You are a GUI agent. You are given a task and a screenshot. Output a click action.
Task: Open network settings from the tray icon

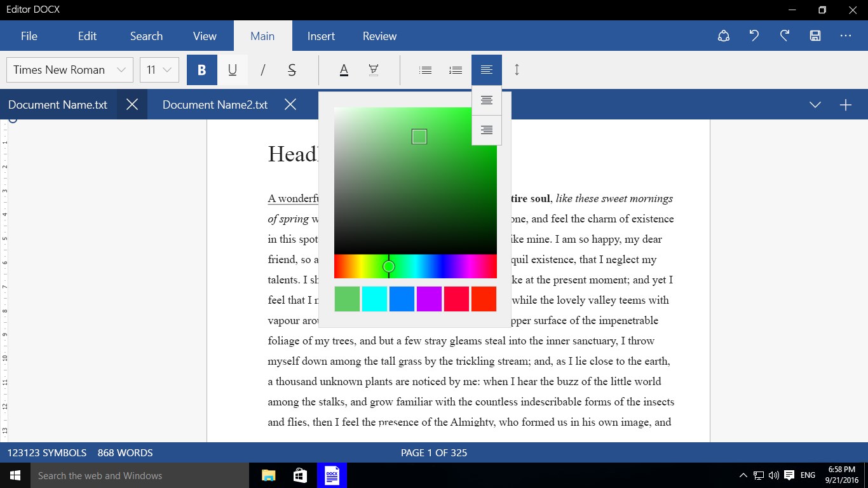[759, 475]
